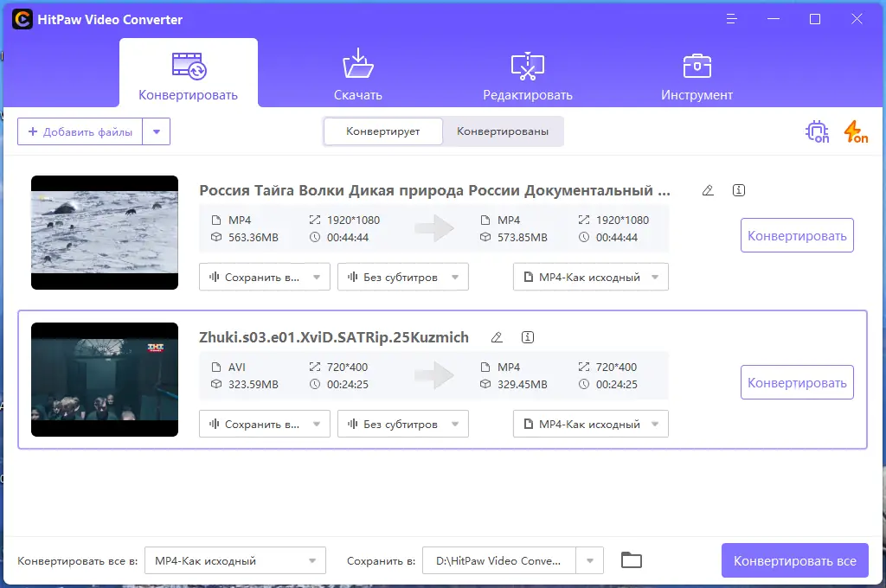Click Конвертировать все to convert all files
The image size is (886, 588).
tap(794, 560)
